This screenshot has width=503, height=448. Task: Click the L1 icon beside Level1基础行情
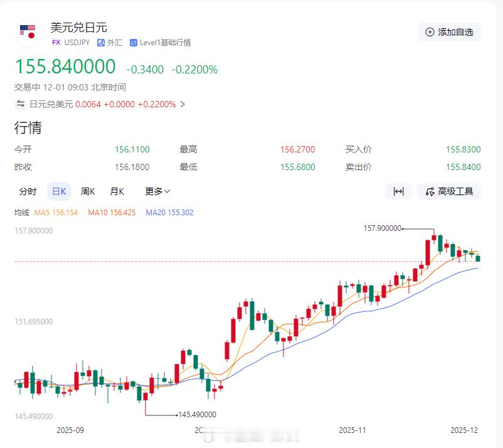[x=134, y=43]
